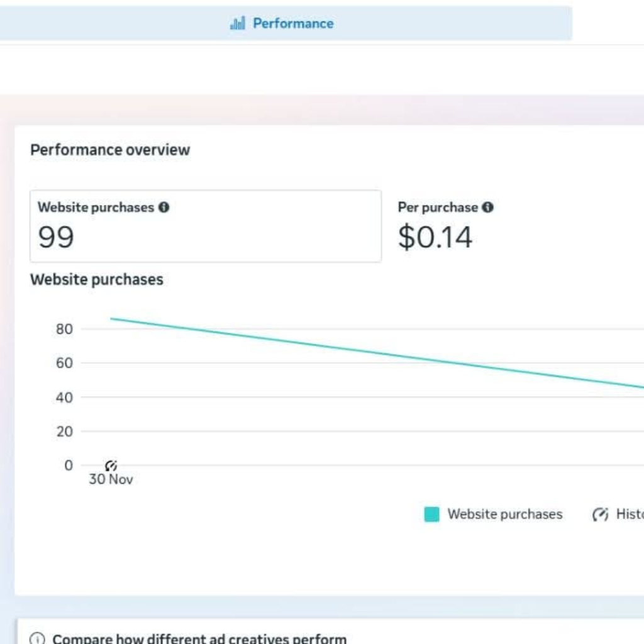This screenshot has width=644, height=644.
Task: Click the 80 label on y-axis
Action: coord(64,329)
